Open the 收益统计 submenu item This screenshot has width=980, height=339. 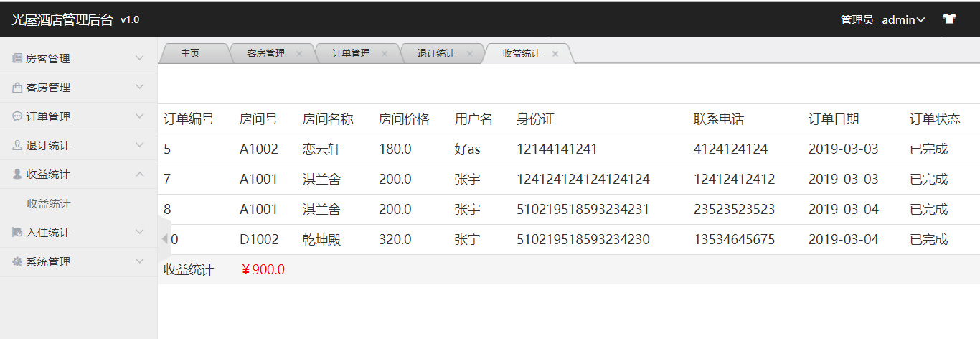coord(49,204)
